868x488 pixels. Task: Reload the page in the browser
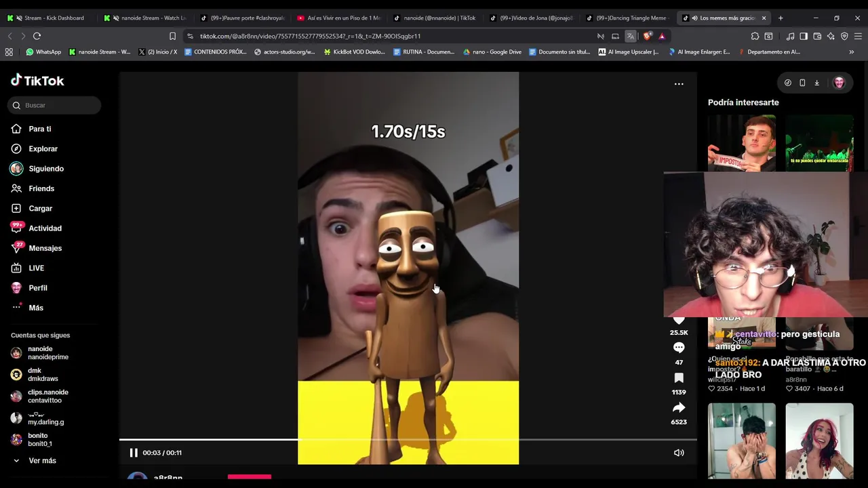[37, 36]
